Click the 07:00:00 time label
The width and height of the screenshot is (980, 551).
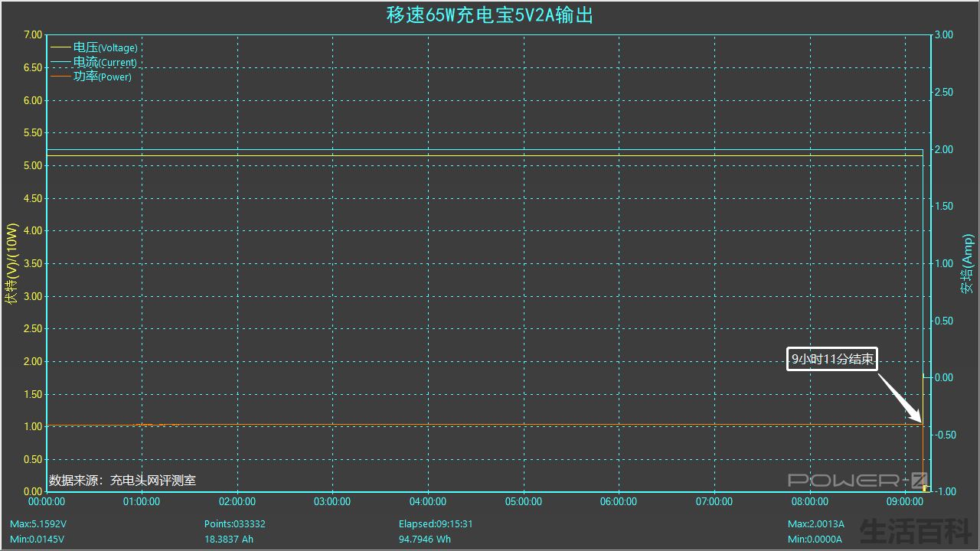pyautogui.click(x=714, y=502)
